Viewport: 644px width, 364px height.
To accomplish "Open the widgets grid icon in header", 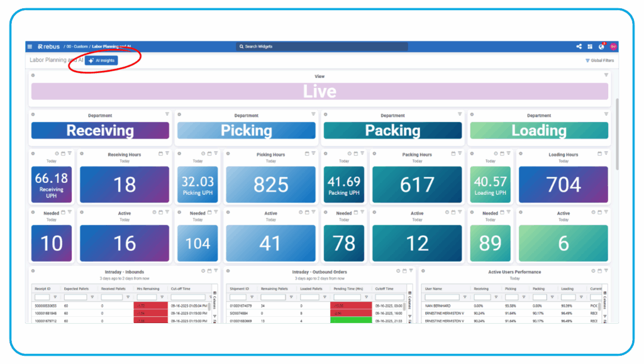I will (590, 47).
